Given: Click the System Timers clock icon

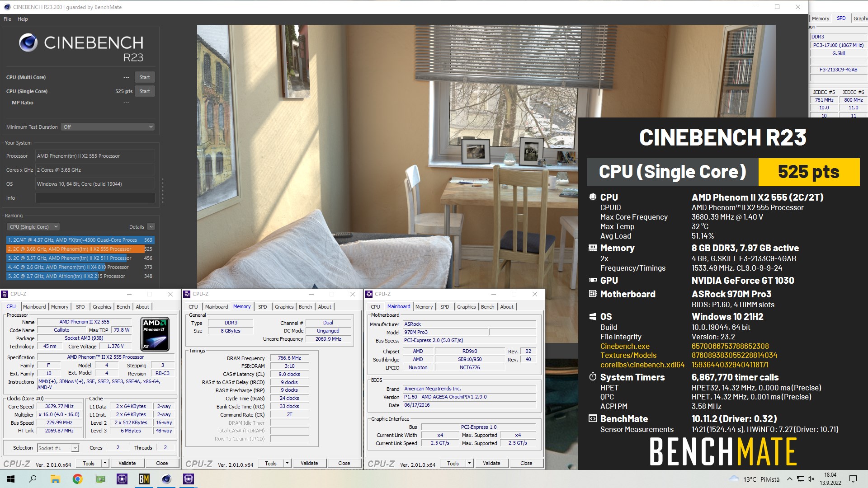Looking at the screenshot, I should 593,377.
